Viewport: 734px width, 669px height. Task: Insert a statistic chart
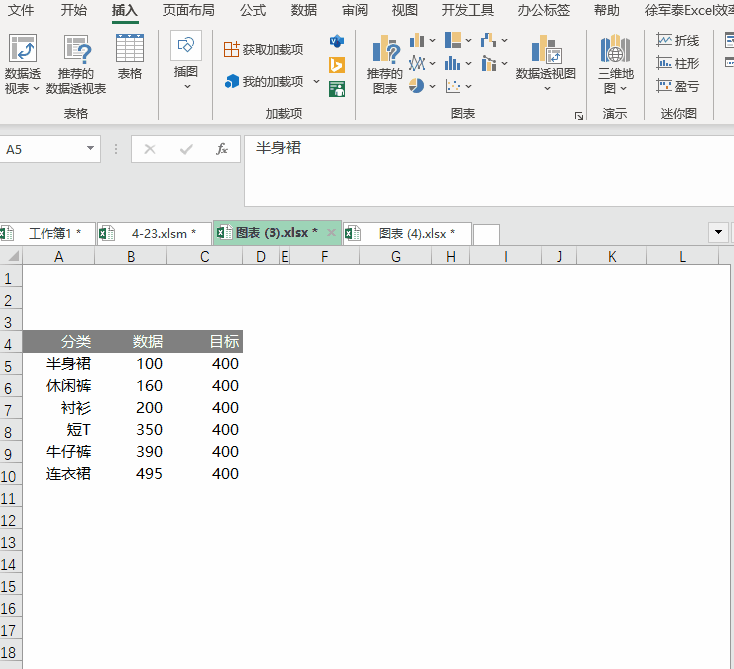pos(453,63)
